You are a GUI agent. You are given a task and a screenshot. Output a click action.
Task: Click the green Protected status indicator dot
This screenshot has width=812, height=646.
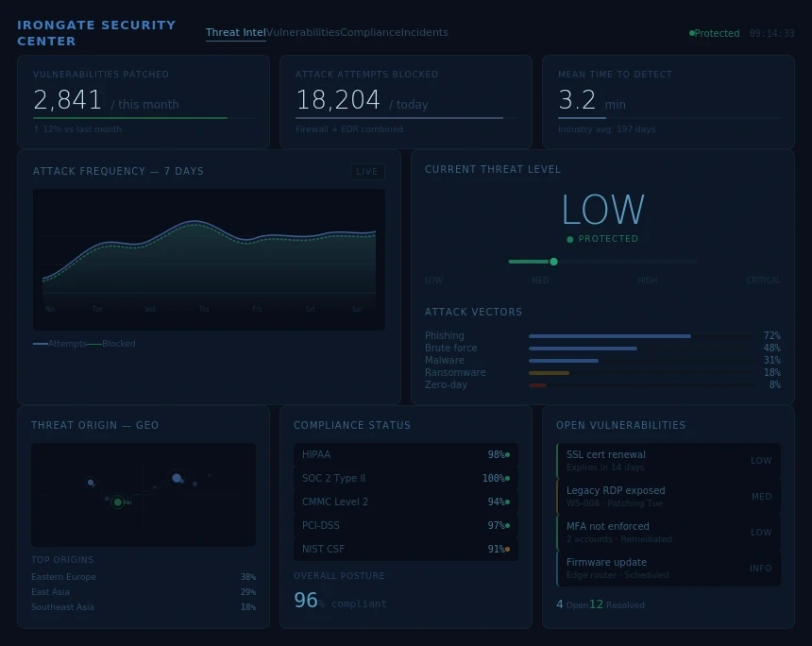(x=692, y=33)
